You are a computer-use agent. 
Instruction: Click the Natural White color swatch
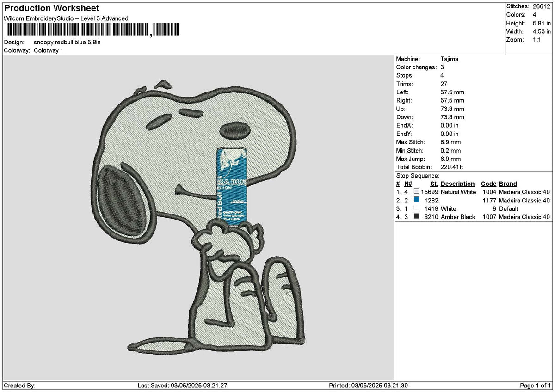click(x=417, y=192)
